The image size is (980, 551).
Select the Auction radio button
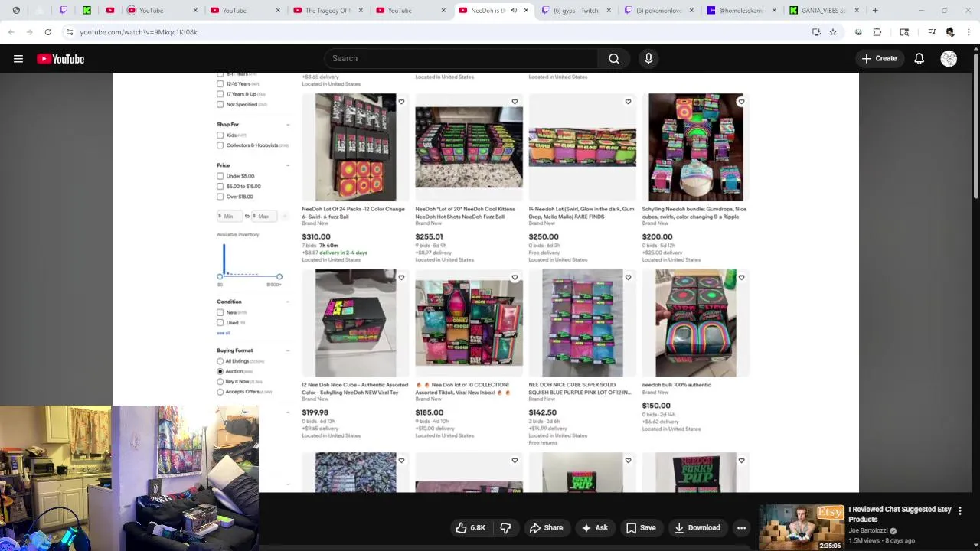point(220,371)
